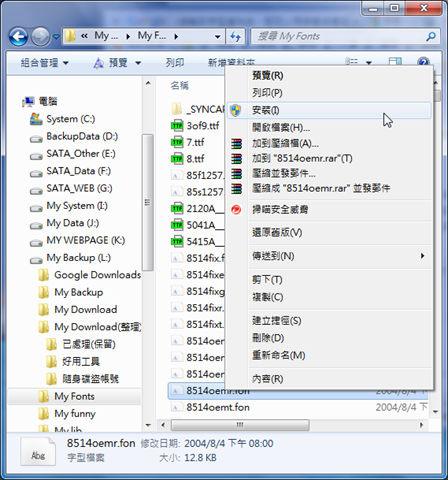Click the SATA_WEB (G:) drive icon

point(36,191)
